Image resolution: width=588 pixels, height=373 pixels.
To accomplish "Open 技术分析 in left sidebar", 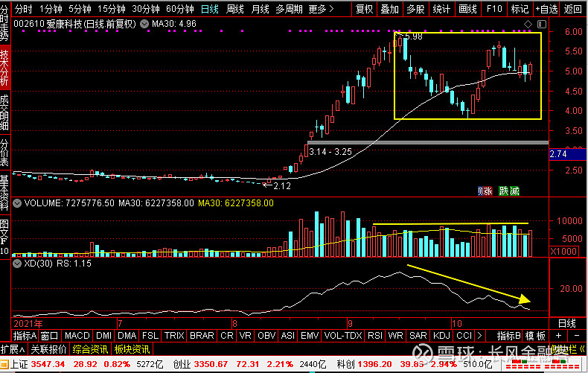I will 5,68.
